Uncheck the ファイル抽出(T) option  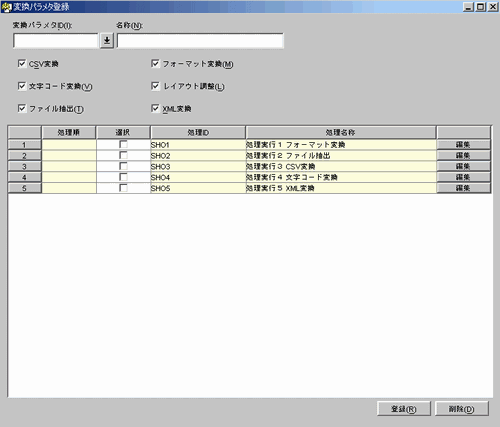pyautogui.click(x=22, y=108)
